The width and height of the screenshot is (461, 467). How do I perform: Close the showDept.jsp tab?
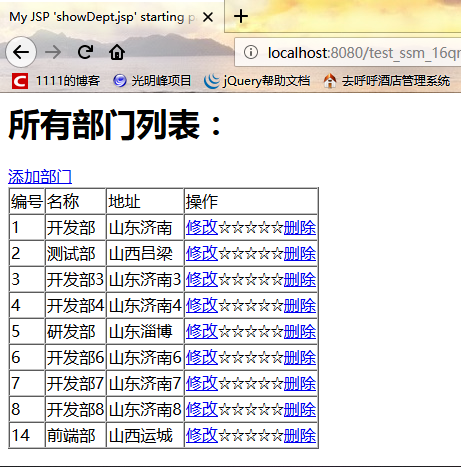click(208, 17)
